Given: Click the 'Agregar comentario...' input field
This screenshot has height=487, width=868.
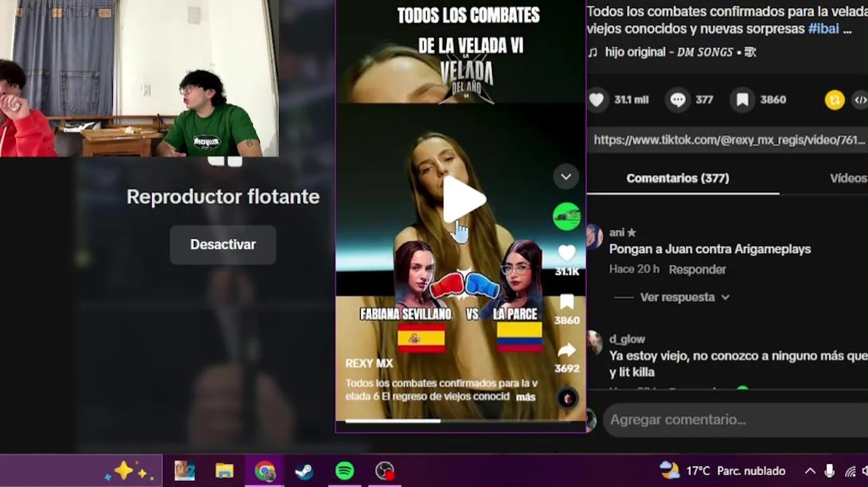Looking at the screenshot, I should 736,419.
